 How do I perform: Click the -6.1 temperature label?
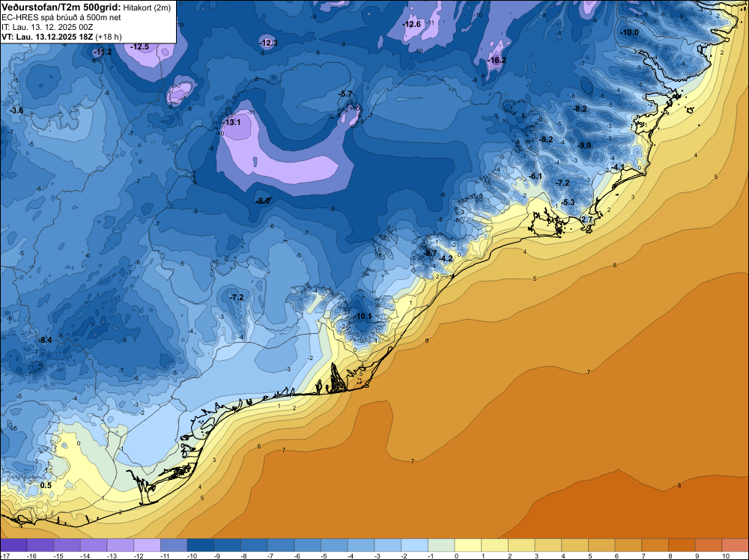tap(536, 176)
